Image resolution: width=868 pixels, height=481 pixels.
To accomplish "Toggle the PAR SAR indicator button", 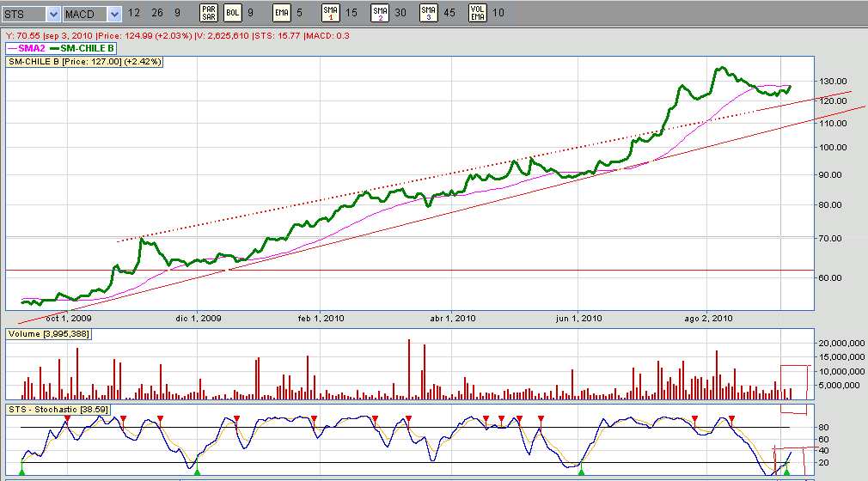I will tap(208, 13).
